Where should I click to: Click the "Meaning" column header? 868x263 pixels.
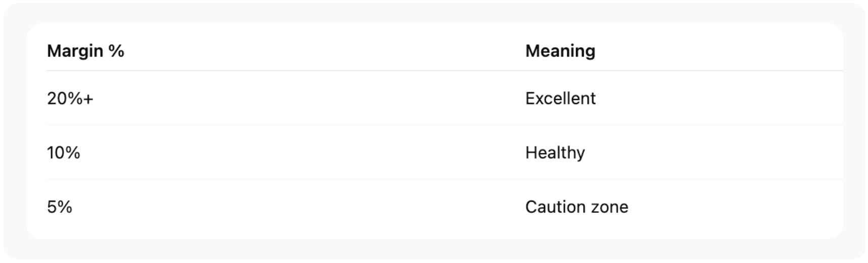point(560,51)
